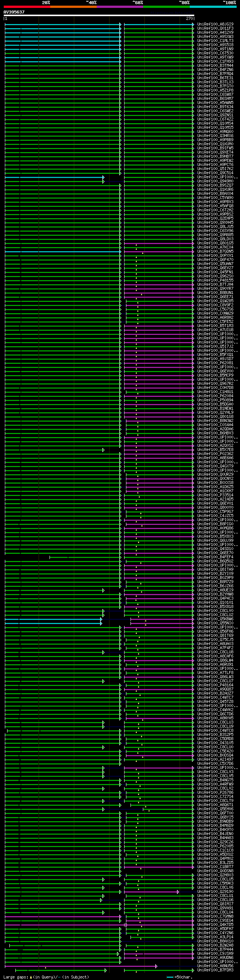Select label UniRef100_C9SEG4

[x=215, y=921]
